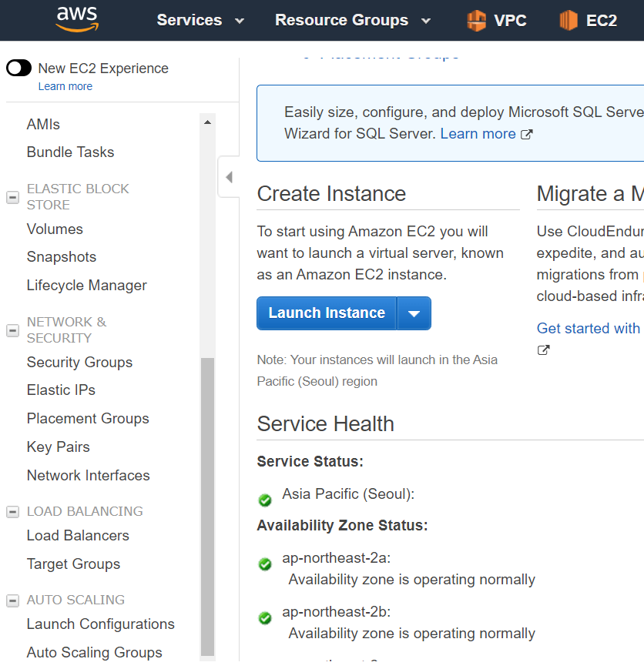Viewport: 644px width, 669px height.
Task: Click the sidebar scrollbar thumb
Action: tap(207, 506)
